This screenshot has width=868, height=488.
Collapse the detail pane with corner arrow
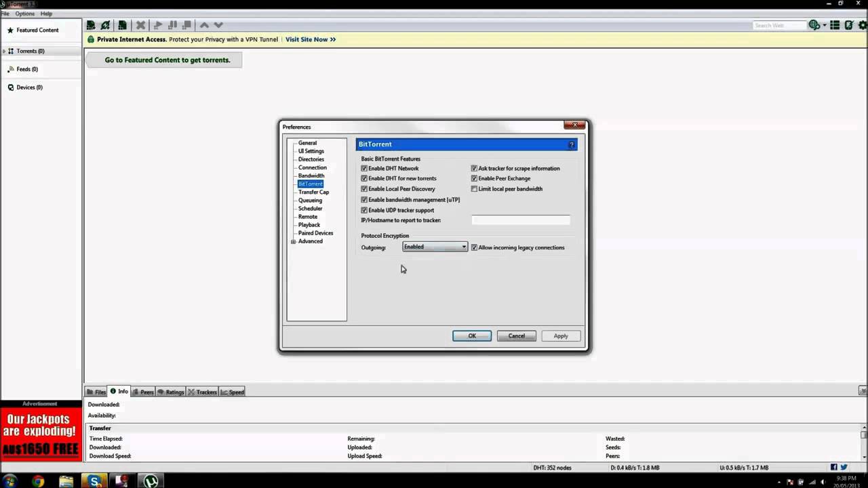(863, 391)
